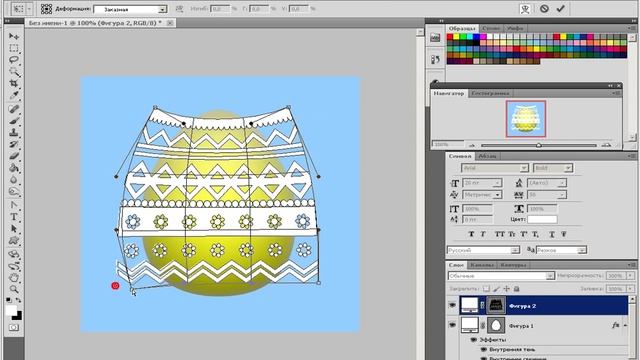The height and width of the screenshot is (360, 640).
Task: Switch between free transform and warp modes
Action: click(525, 9)
